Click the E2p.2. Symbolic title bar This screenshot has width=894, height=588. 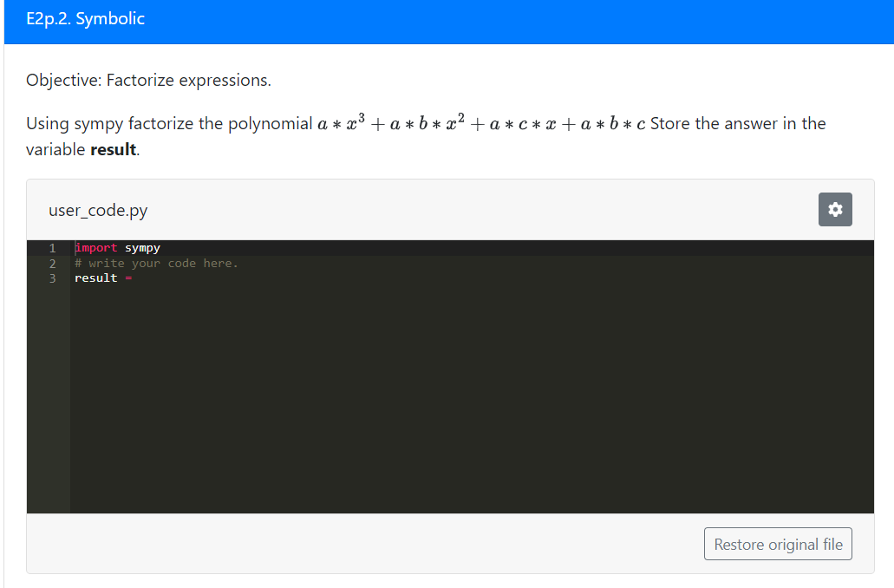coord(85,18)
